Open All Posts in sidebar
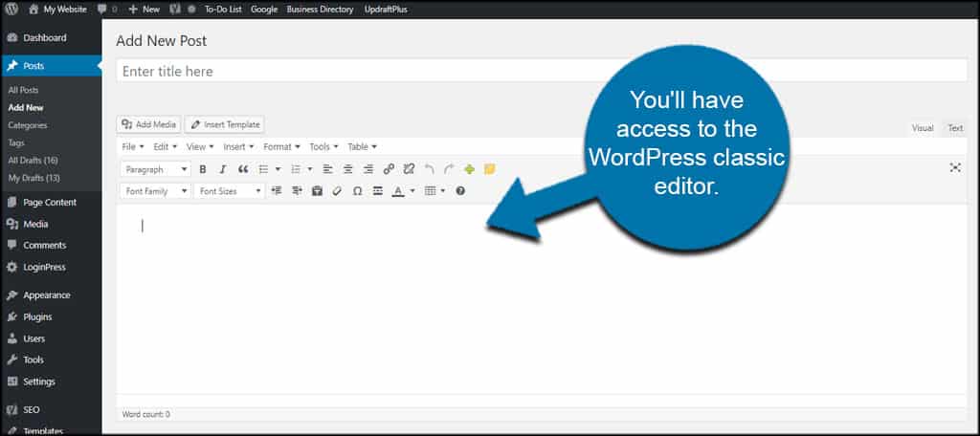 [23, 90]
